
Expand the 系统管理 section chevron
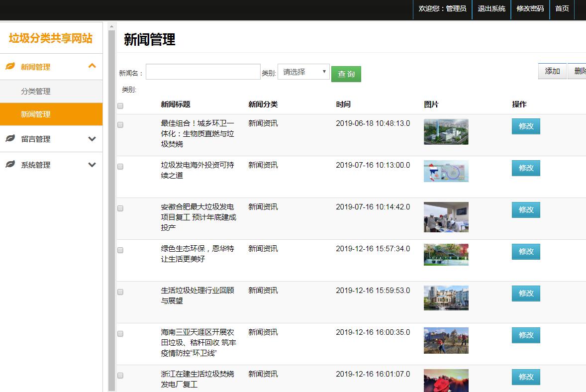[x=92, y=165]
